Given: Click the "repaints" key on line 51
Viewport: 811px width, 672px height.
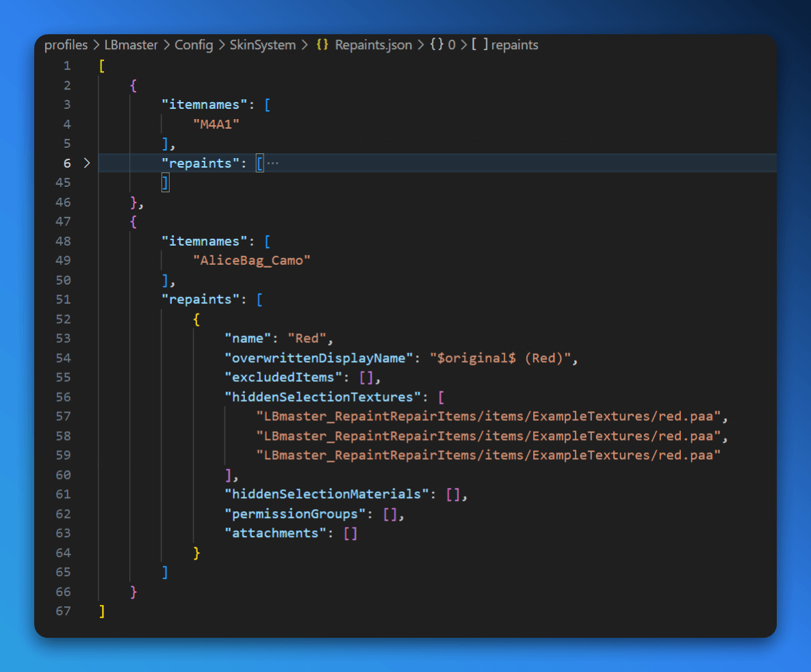Looking at the screenshot, I should pos(201,300).
